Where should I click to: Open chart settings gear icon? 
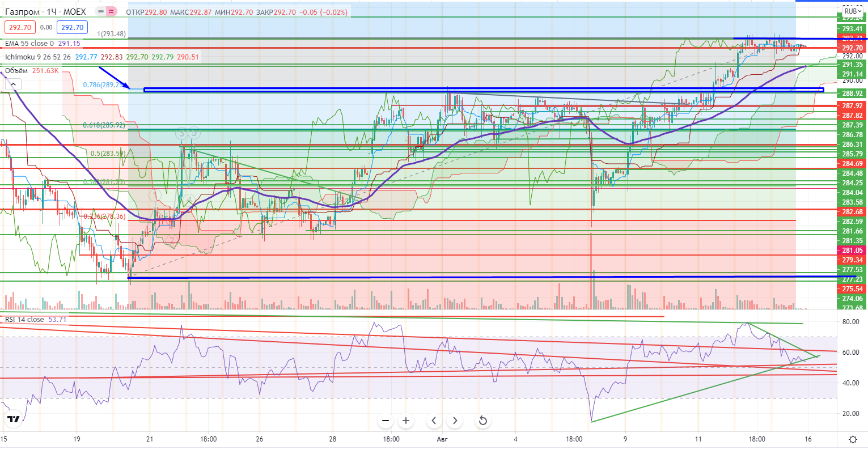(853, 439)
